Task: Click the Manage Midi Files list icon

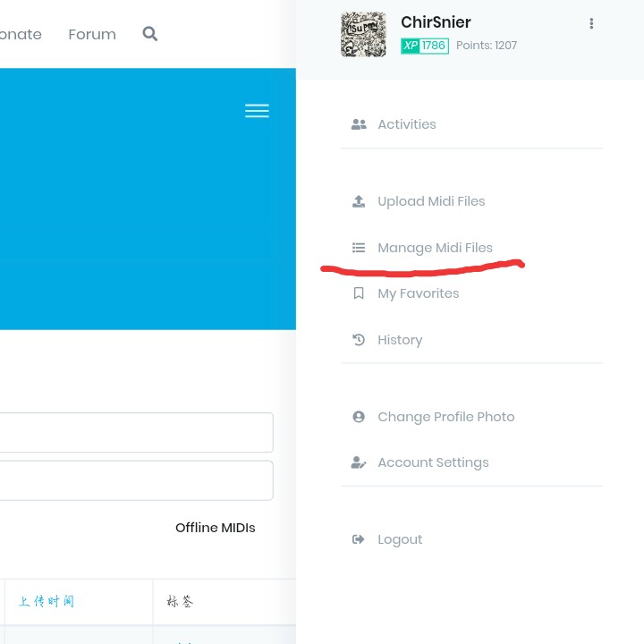Action: point(359,248)
